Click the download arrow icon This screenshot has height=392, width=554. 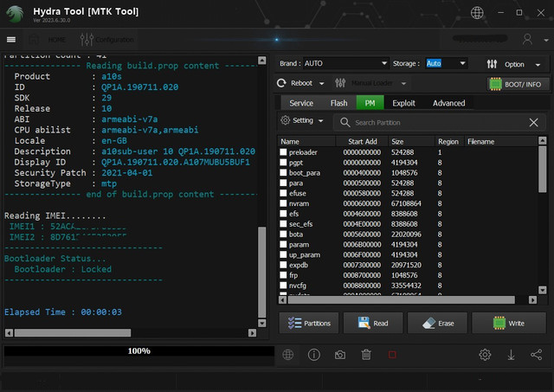[511, 355]
